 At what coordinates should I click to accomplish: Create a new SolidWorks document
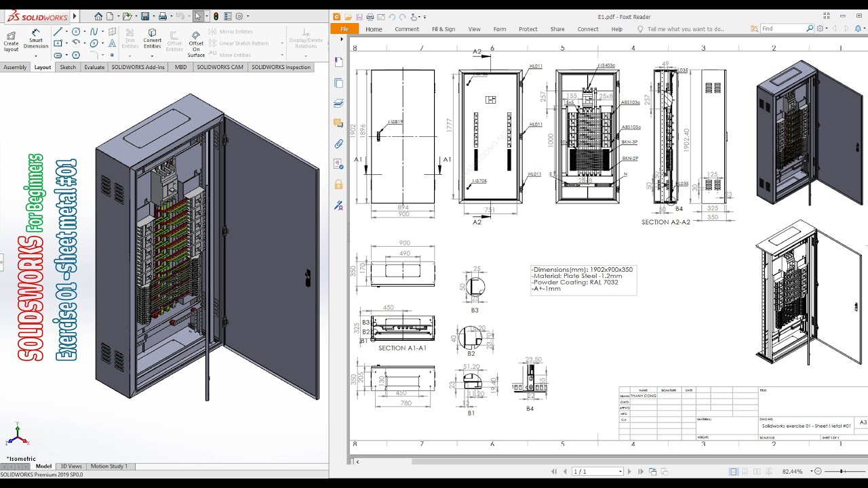coord(110,16)
